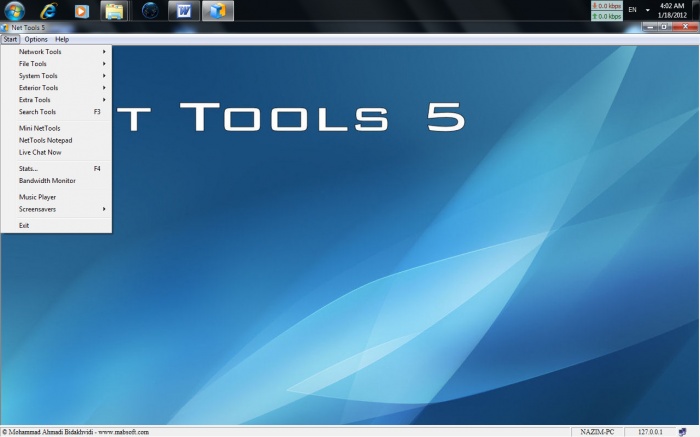This screenshot has width=700, height=437.
Task: Restore down the Net Tools 5 window
Action: (664, 27)
